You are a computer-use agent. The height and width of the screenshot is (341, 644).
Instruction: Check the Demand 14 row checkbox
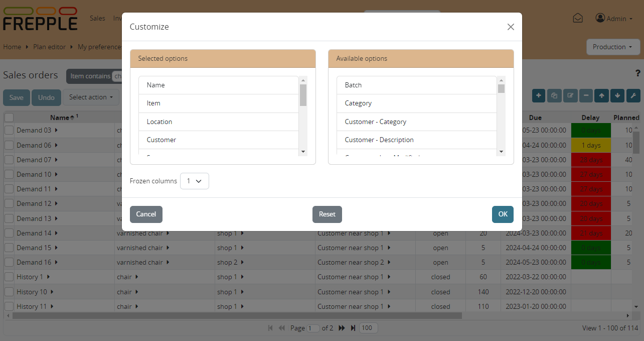(x=9, y=233)
